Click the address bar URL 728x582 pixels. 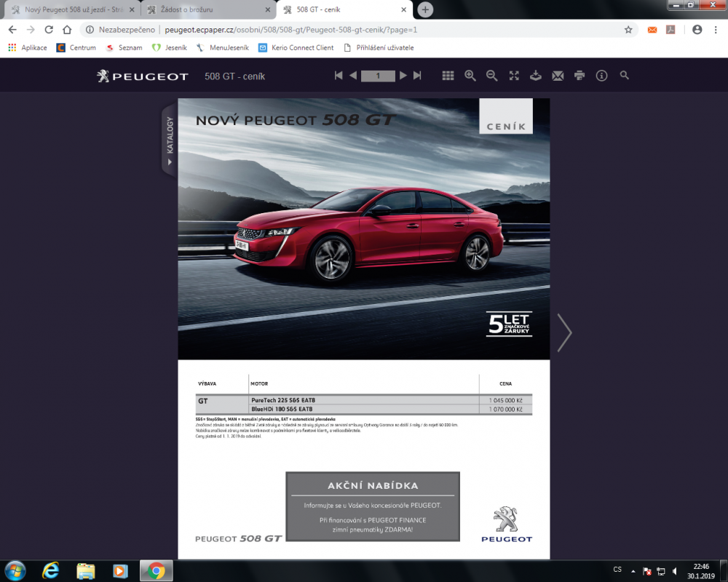click(x=291, y=30)
